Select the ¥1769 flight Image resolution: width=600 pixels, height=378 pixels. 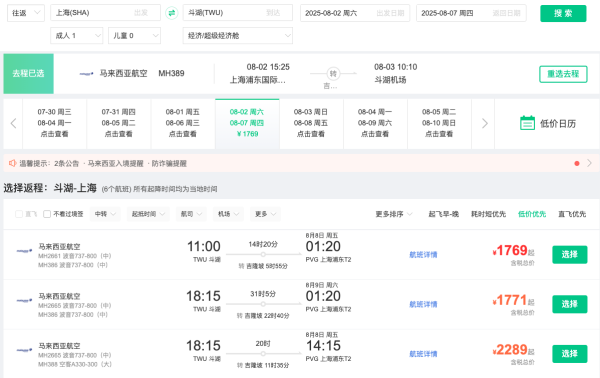click(570, 254)
